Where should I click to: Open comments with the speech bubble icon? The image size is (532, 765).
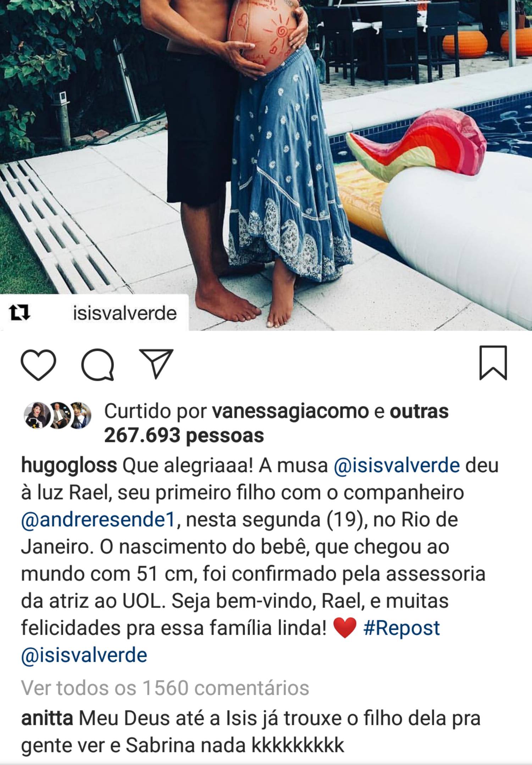(98, 365)
